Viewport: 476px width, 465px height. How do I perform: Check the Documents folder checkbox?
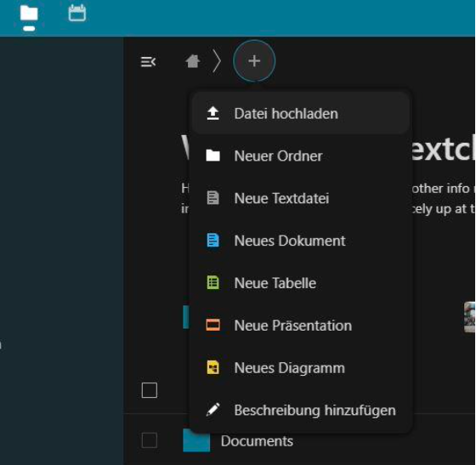[x=150, y=440]
